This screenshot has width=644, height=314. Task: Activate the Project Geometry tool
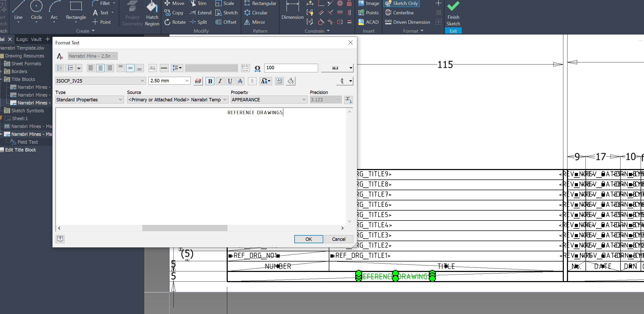click(132, 13)
